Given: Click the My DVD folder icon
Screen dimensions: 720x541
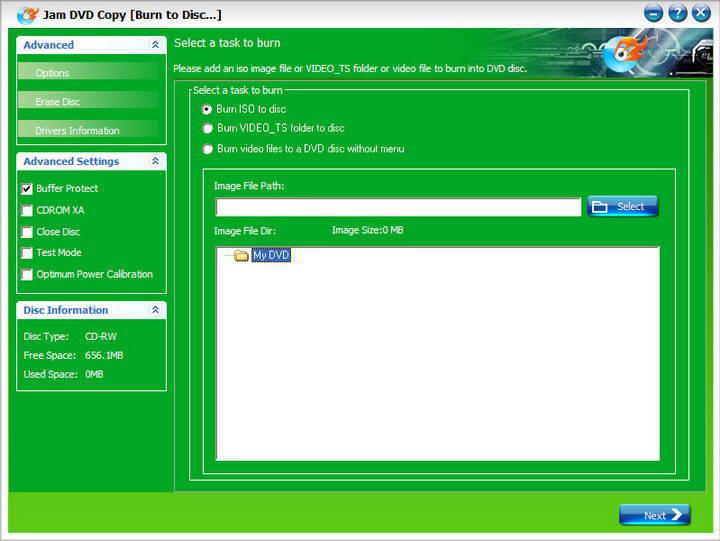Looking at the screenshot, I should coord(241,255).
